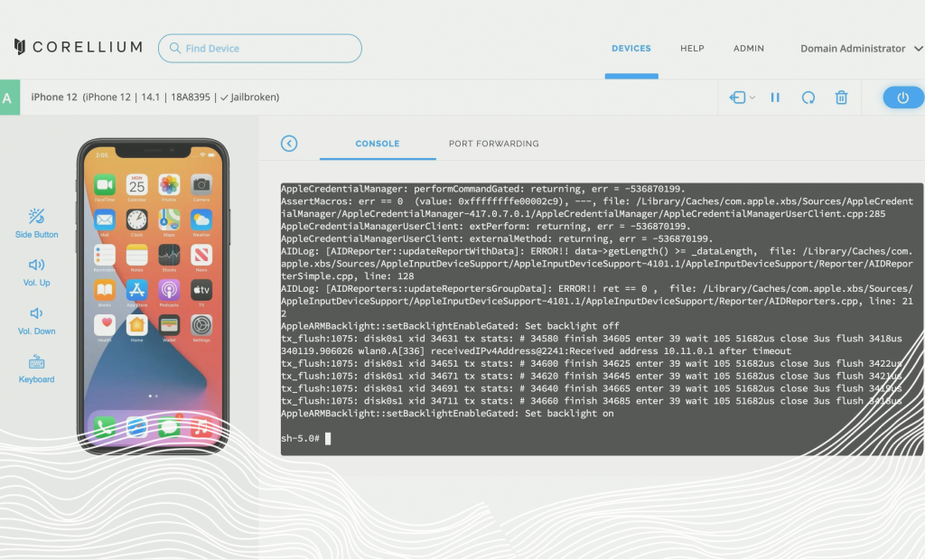Open the Maps app icon

click(x=169, y=220)
